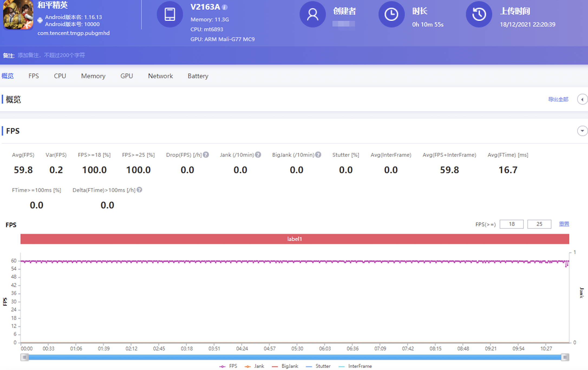Image resolution: width=588 pixels, height=370 pixels.
Task: Select the label1 red bar
Action: coord(295,239)
